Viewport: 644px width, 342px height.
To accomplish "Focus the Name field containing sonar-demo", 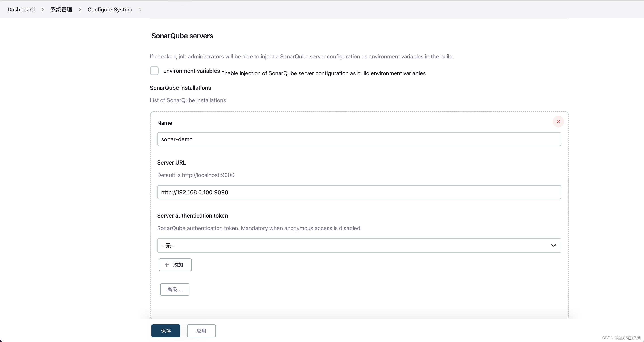I will pos(359,139).
